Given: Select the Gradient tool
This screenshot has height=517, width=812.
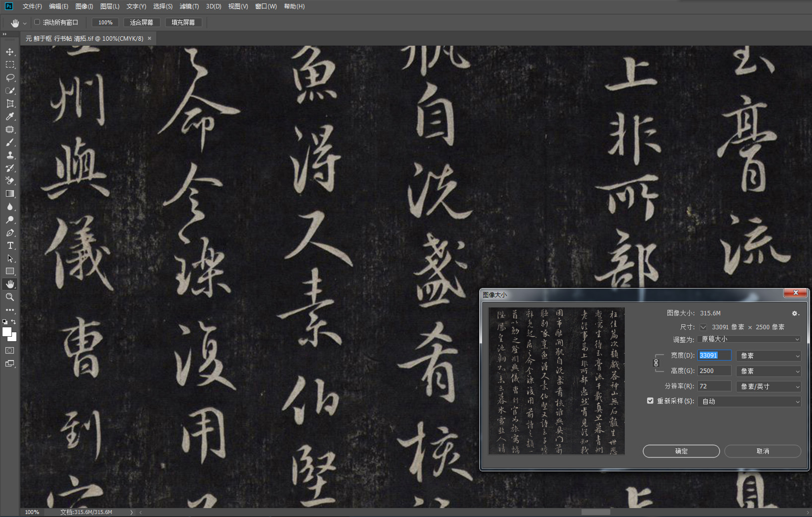Looking at the screenshot, I should coord(10,194).
